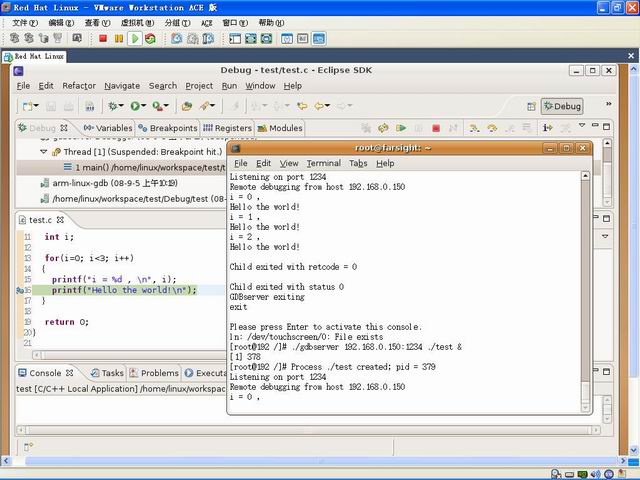Click the VMware green power-on button
The width and height of the screenshot is (640, 480).
pyautogui.click(x=134, y=39)
